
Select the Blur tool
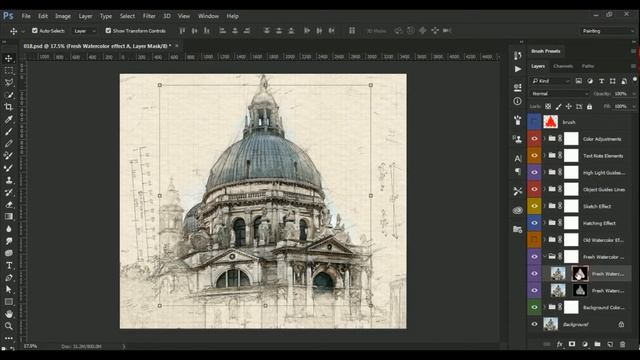tap(9, 229)
